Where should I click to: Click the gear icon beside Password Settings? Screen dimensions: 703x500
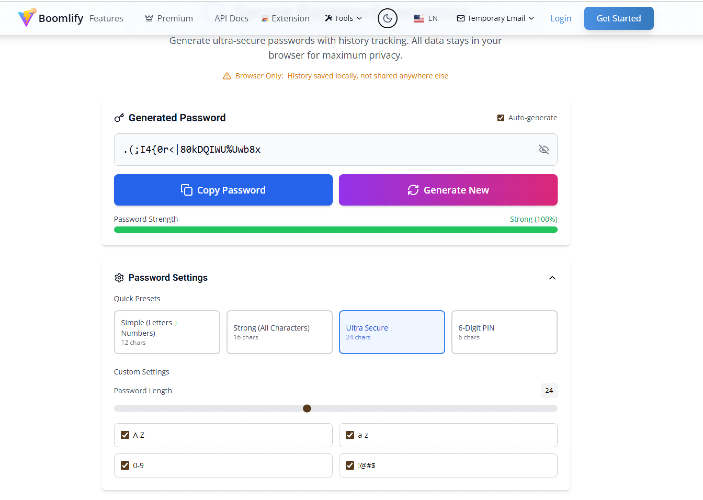119,278
